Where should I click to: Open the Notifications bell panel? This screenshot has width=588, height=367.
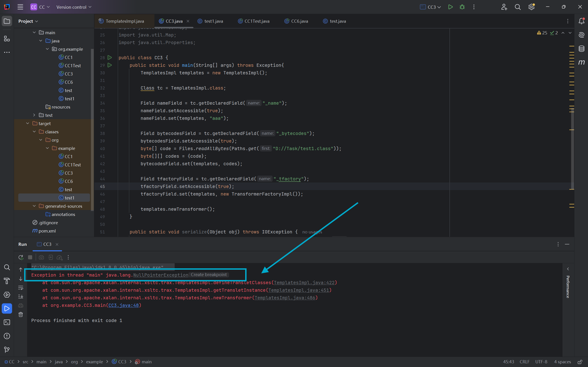tap(582, 21)
